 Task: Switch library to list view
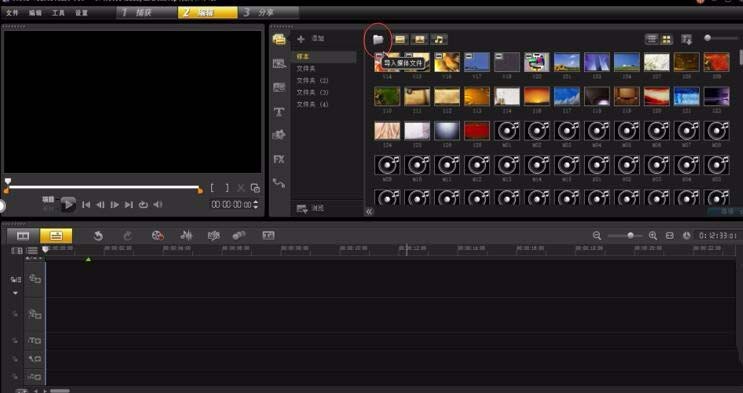pos(652,39)
